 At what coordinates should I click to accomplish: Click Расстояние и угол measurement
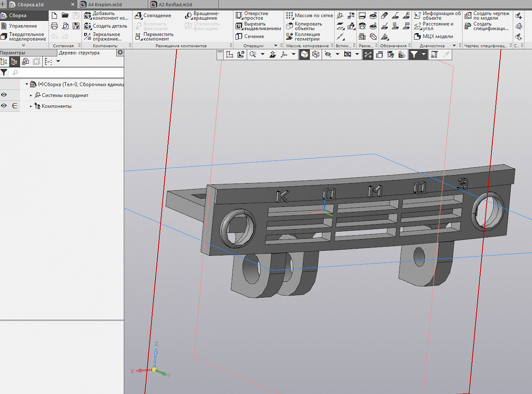pos(434,26)
